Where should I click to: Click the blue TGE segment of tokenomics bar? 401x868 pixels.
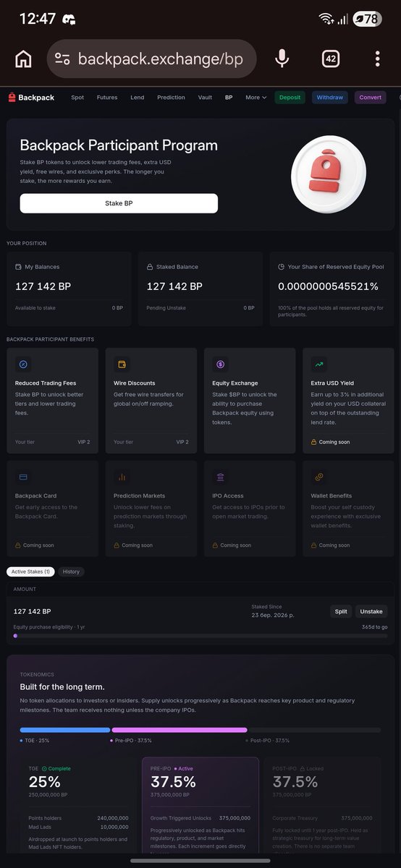[x=65, y=731]
